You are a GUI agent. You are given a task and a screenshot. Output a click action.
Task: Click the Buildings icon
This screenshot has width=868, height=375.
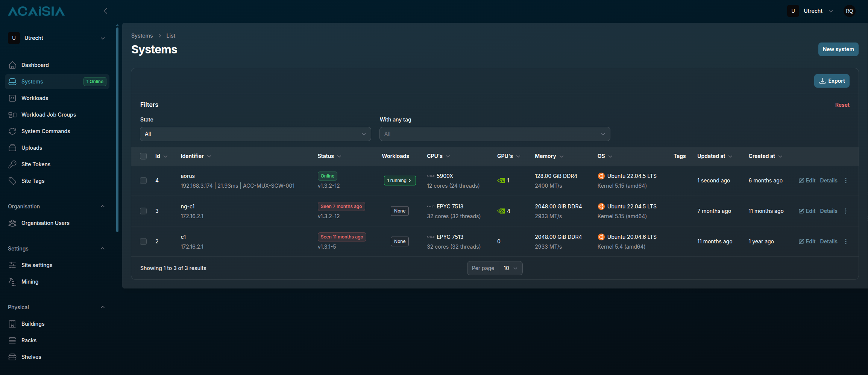(12, 324)
